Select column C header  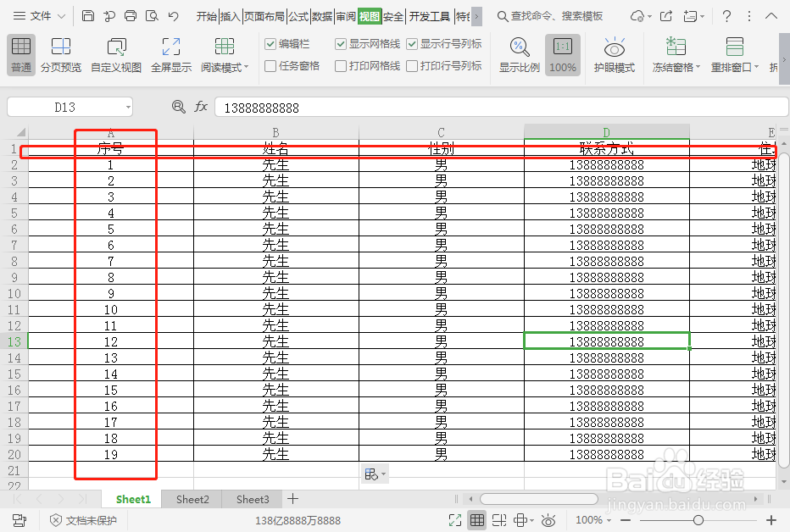(442, 132)
